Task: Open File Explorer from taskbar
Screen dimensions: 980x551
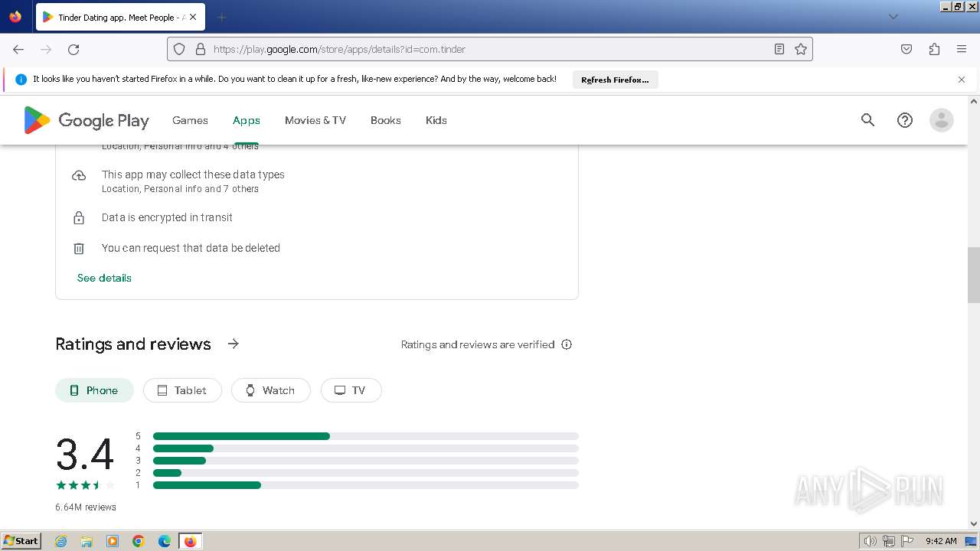Action: point(87,541)
